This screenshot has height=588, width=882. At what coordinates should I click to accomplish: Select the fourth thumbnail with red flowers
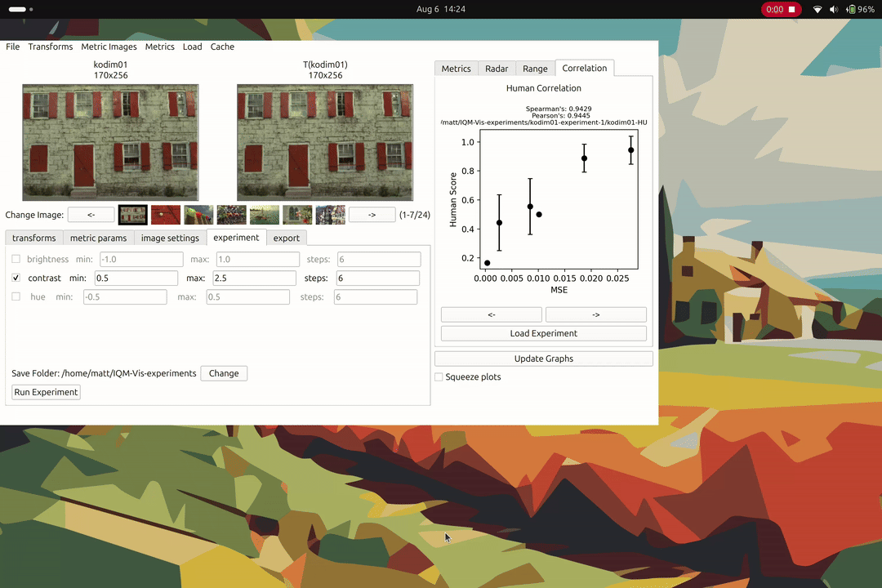(231, 215)
